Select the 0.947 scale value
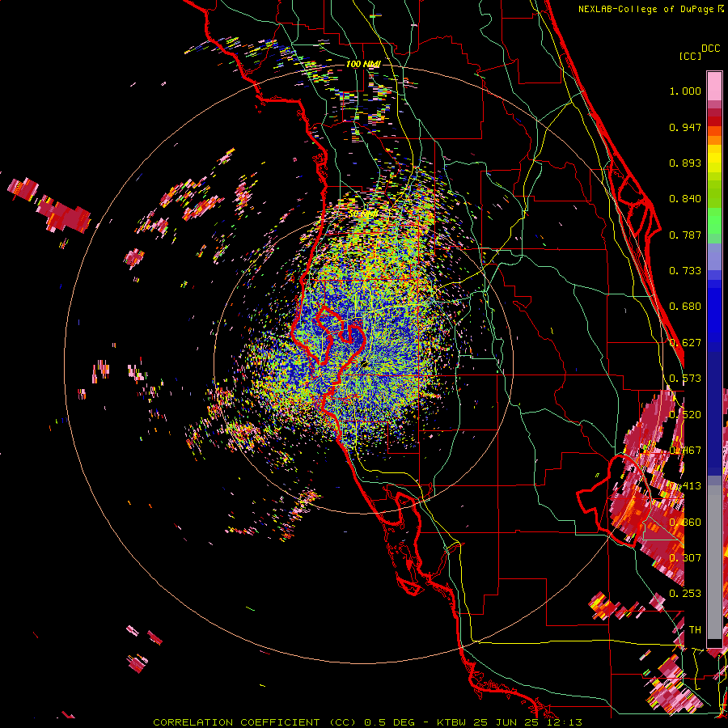This screenshot has width=728, height=728. pos(685,127)
